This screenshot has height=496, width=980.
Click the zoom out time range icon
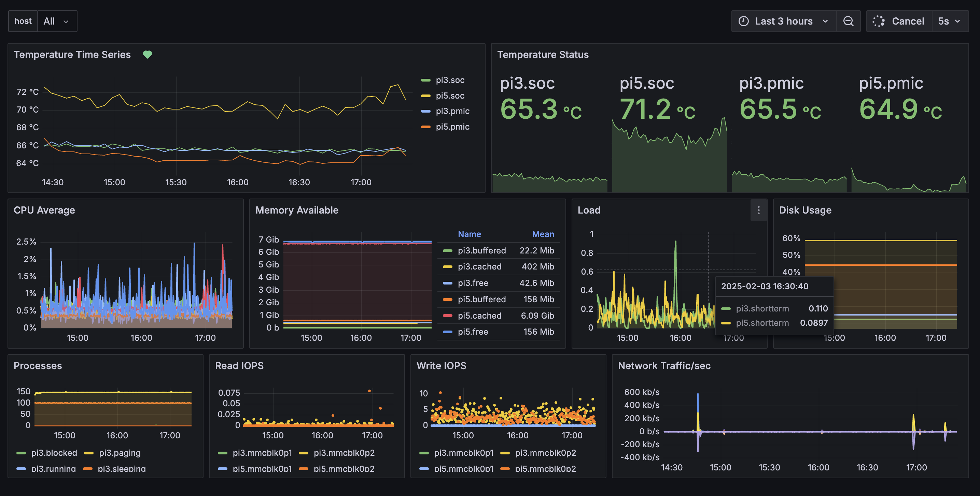tap(848, 21)
